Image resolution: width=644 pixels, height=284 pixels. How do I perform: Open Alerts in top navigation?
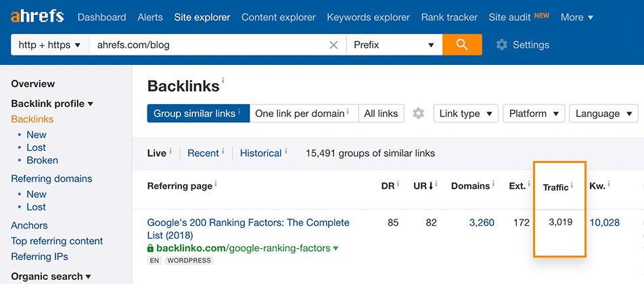(x=150, y=17)
